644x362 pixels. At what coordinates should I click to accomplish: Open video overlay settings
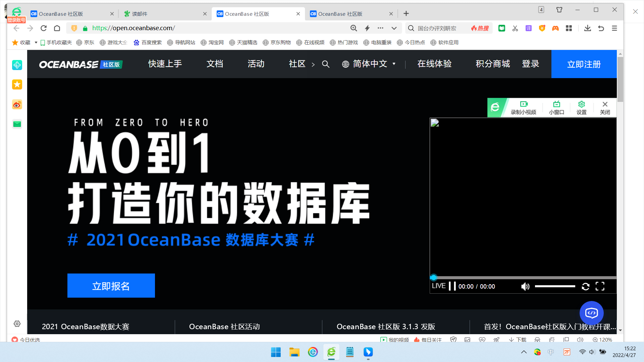(582, 108)
